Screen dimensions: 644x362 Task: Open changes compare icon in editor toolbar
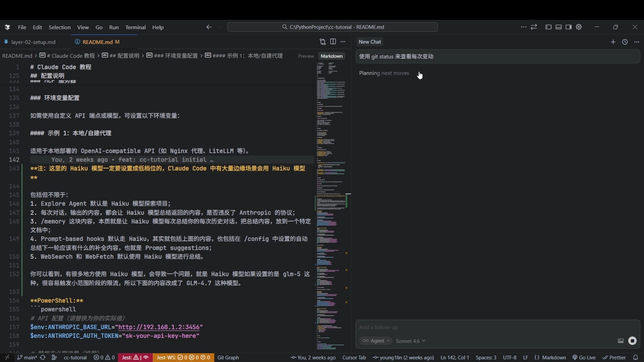pyautogui.click(x=323, y=42)
